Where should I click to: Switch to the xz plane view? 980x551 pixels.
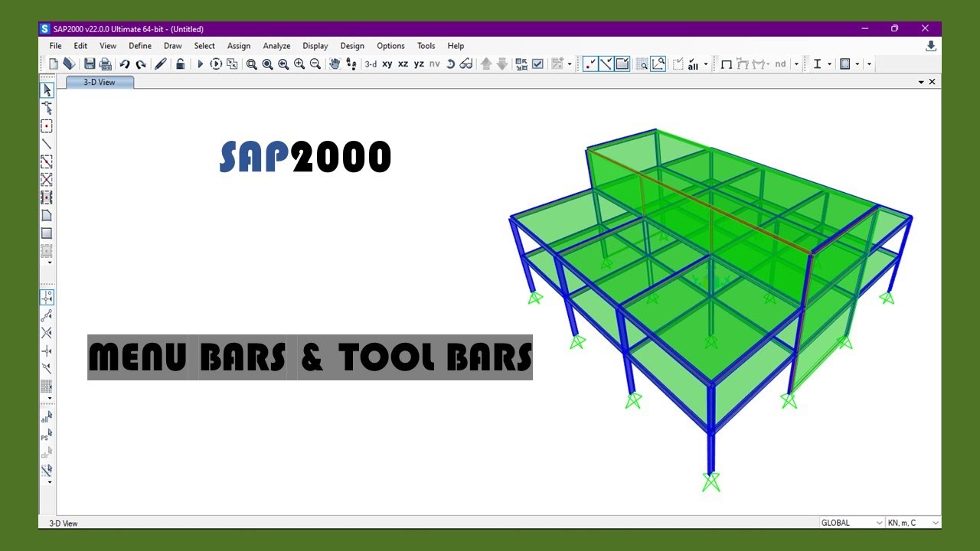[x=403, y=64]
